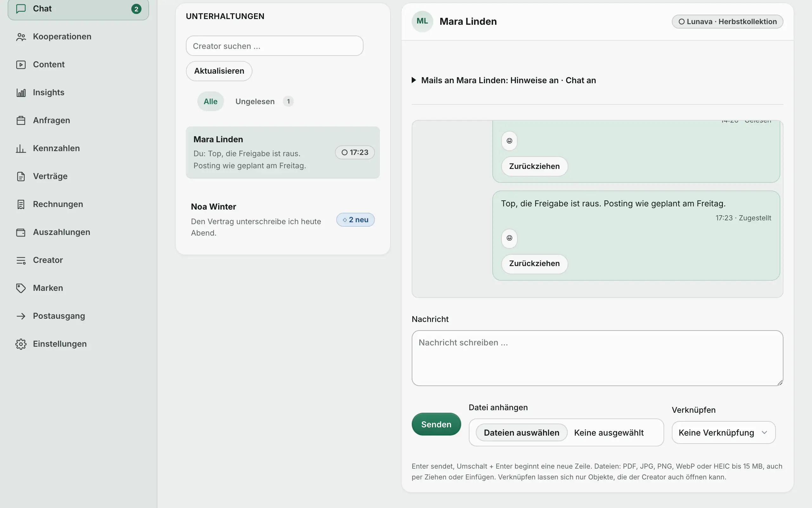The image size is (812, 508).
Task: Click the Aktualisieren button
Action: point(219,71)
